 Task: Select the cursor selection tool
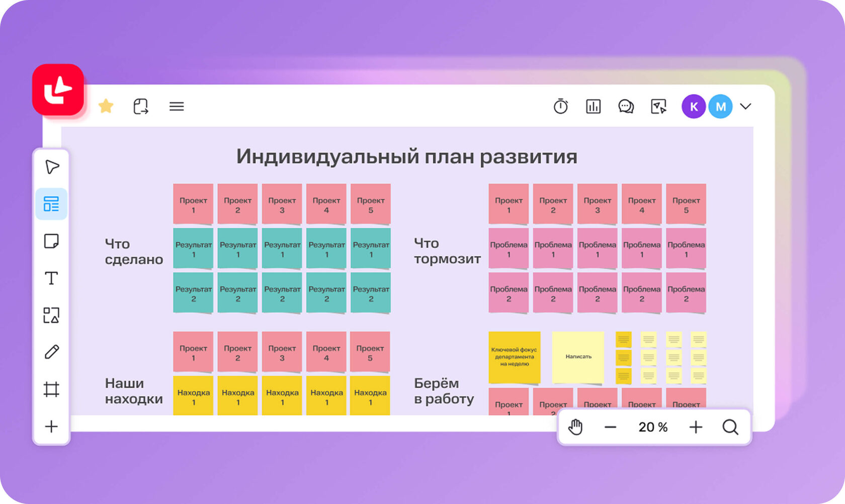51,166
